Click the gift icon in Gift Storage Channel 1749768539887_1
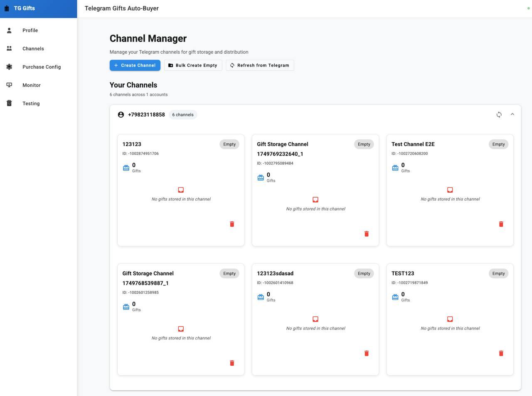The height and width of the screenshot is (396, 532). [x=126, y=307]
